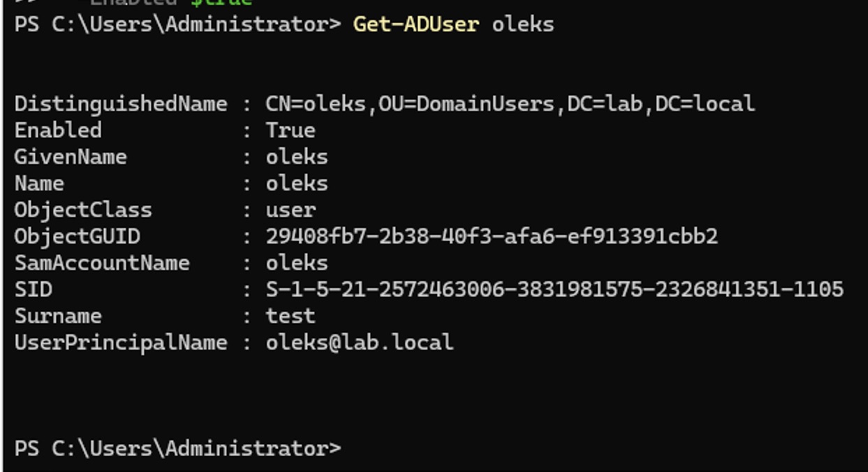This screenshot has width=868, height=472.
Task: Click the ObjectGUID property label
Action: [x=77, y=237]
